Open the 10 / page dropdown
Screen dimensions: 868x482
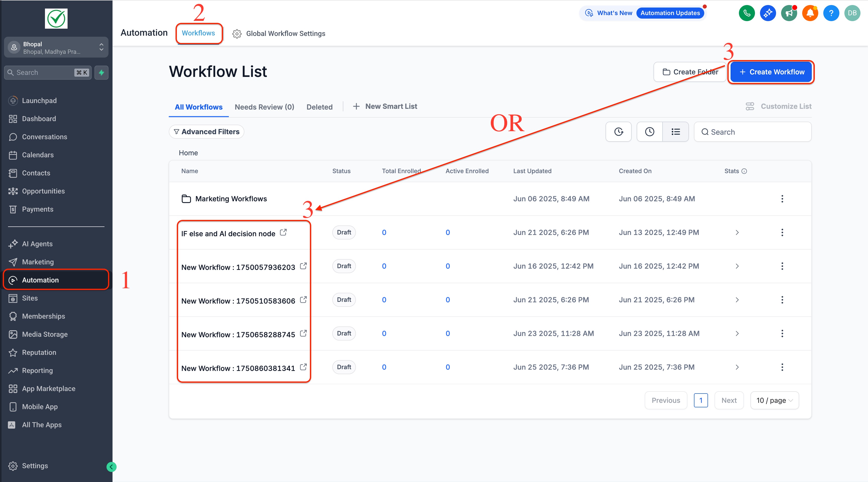[774, 400]
